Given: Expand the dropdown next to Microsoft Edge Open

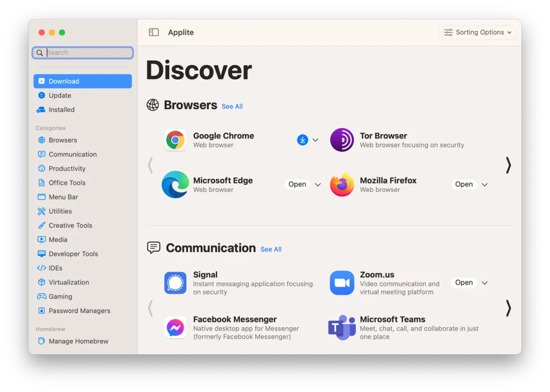Looking at the screenshot, I should (x=317, y=184).
